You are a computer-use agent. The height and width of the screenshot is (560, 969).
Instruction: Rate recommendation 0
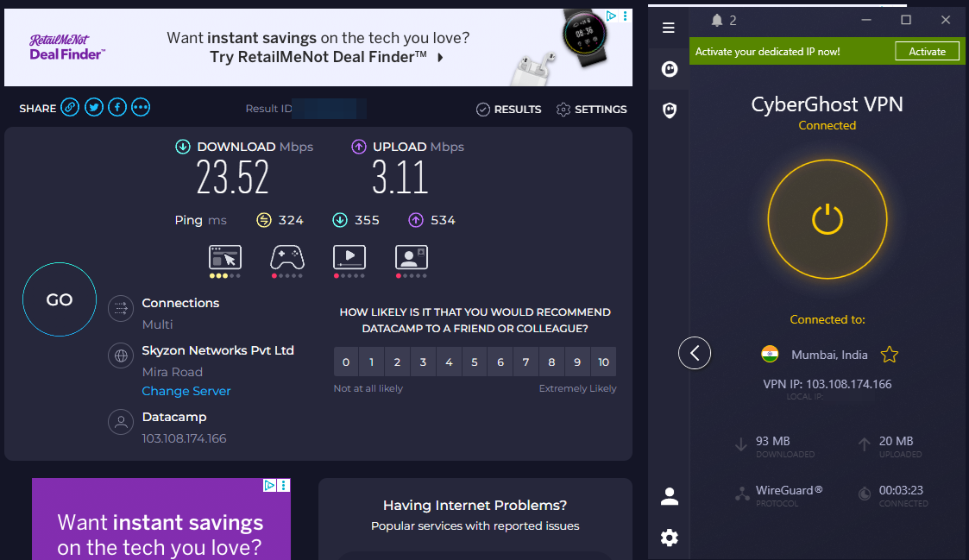point(346,362)
